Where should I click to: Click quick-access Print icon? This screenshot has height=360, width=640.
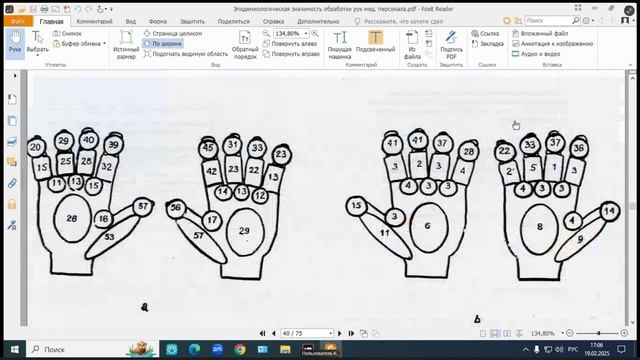tap(44, 9)
